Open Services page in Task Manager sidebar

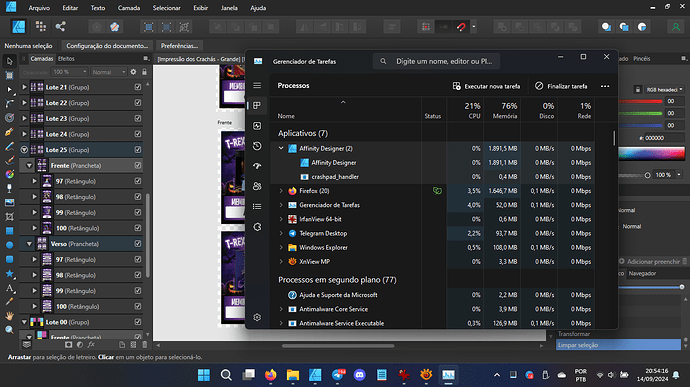(x=257, y=227)
